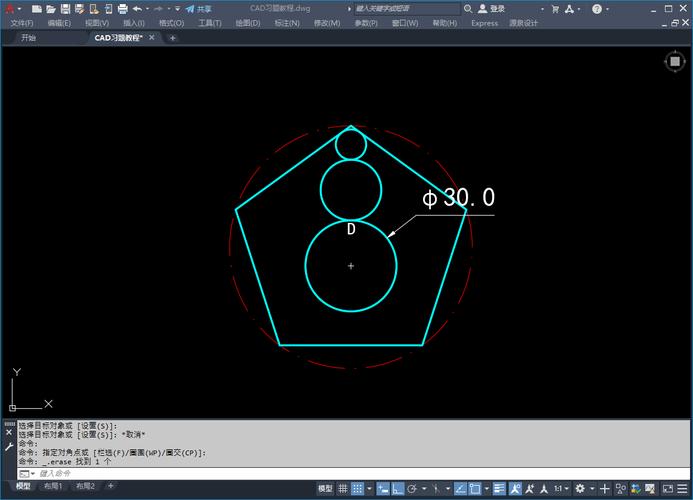Open annotation scale 1:1 dropdown

(x=561, y=489)
